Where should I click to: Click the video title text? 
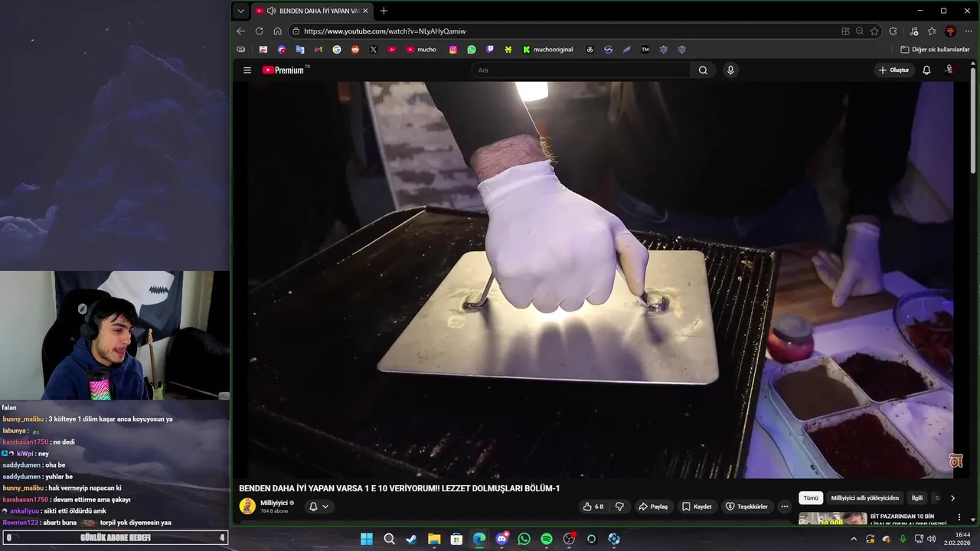click(400, 488)
